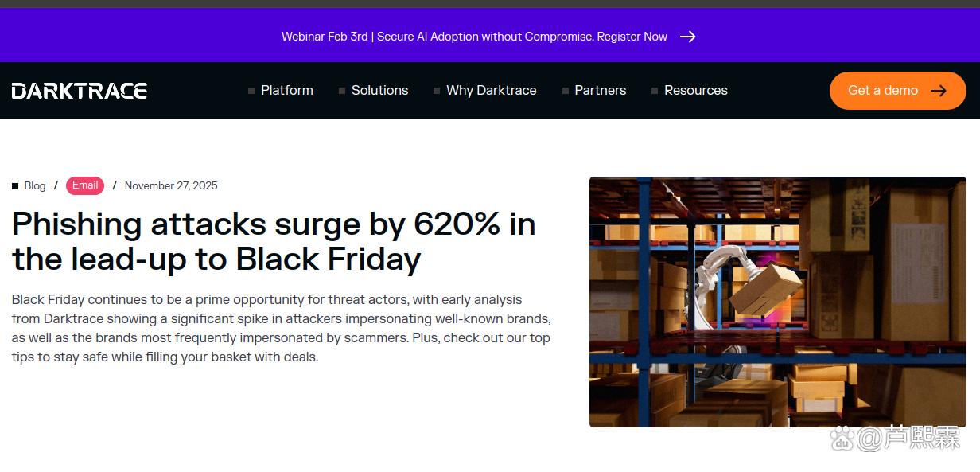Click the Black Friday summary paragraph
980x472 pixels.
pos(282,329)
